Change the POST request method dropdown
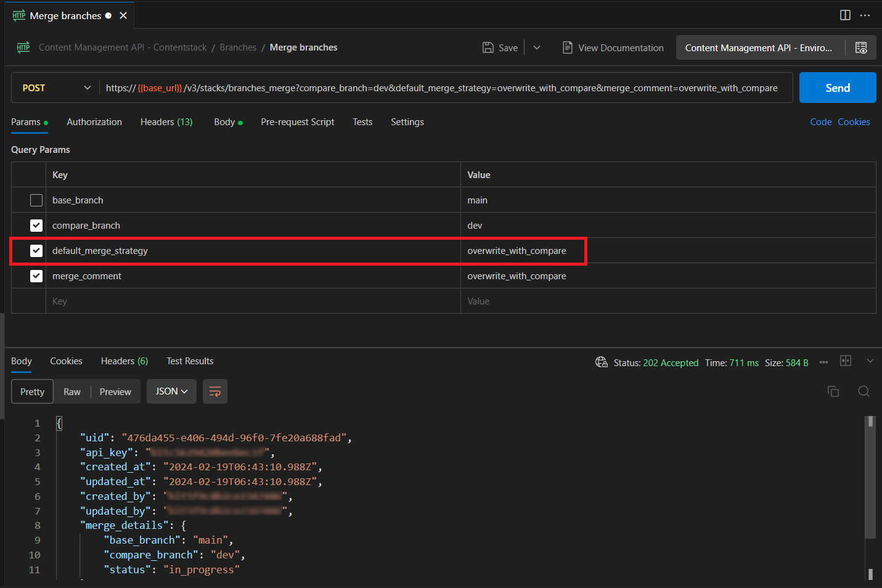 [56, 88]
